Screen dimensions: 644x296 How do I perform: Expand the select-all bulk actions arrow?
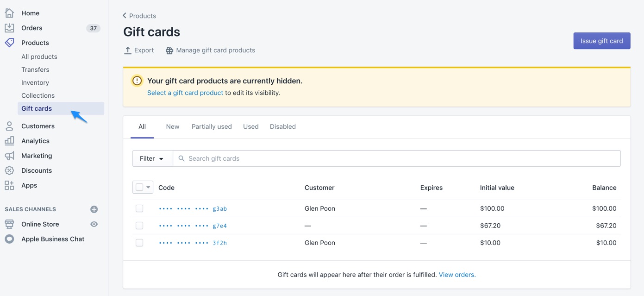[x=148, y=188]
